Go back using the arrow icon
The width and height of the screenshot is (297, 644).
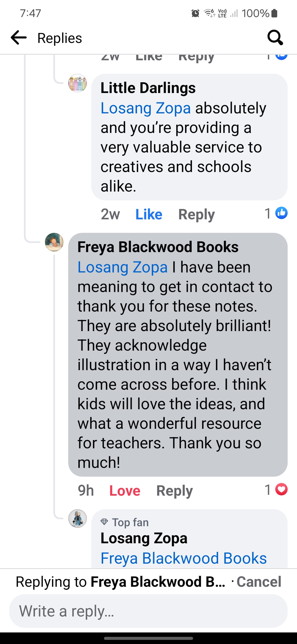[x=19, y=37]
